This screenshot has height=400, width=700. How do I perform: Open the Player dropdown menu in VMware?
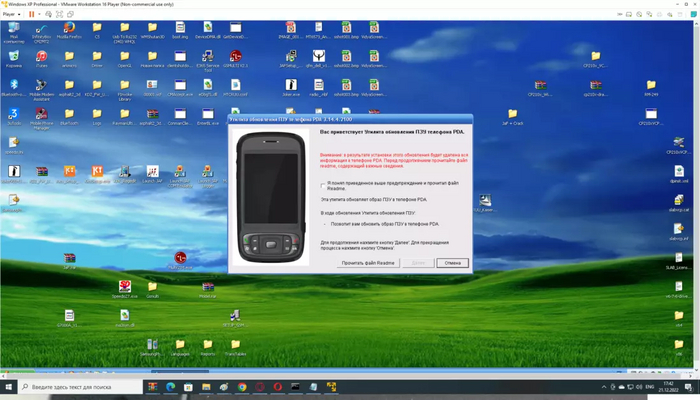pos(11,16)
